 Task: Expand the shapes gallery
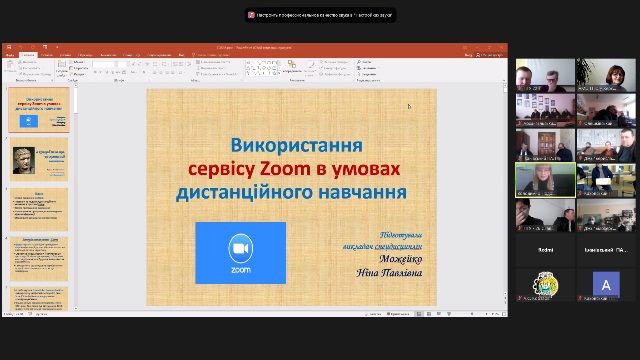click(279, 73)
